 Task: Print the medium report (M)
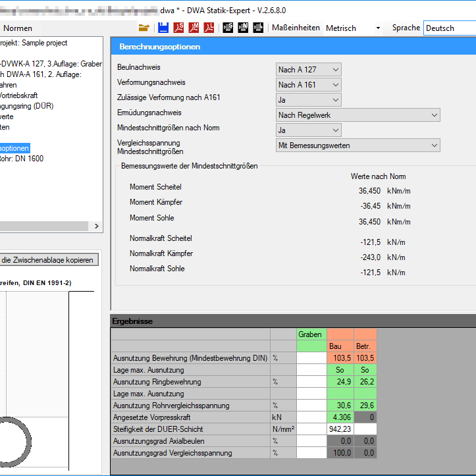pos(242,28)
